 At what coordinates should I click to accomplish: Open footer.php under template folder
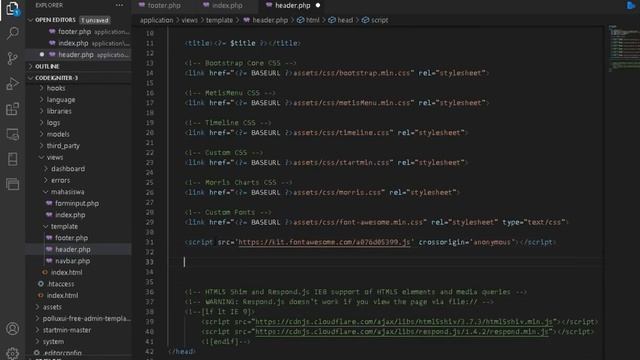click(71, 238)
